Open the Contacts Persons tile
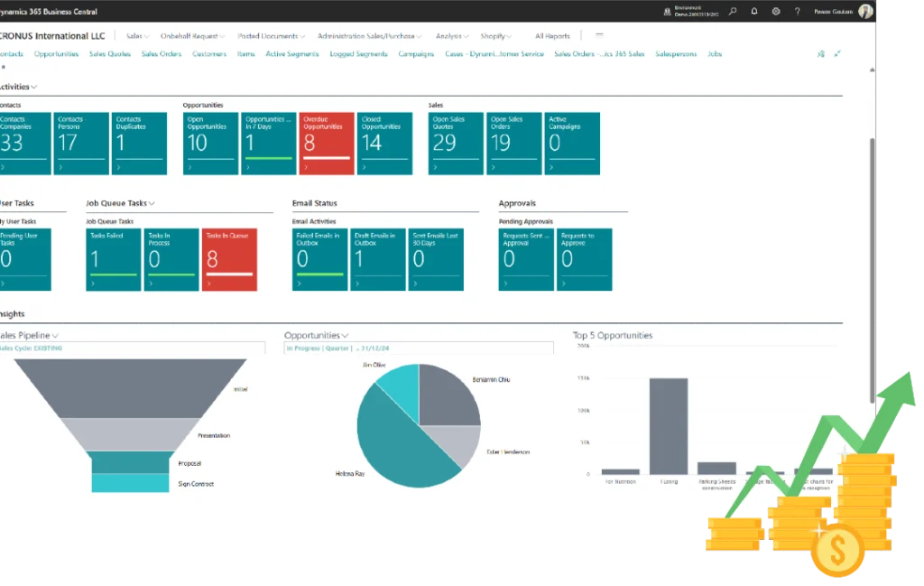 point(81,144)
